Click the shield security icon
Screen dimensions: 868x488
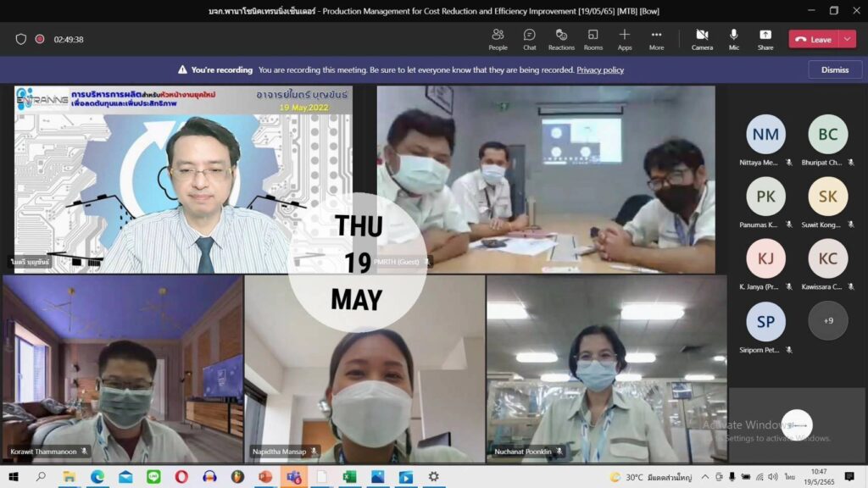click(21, 39)
